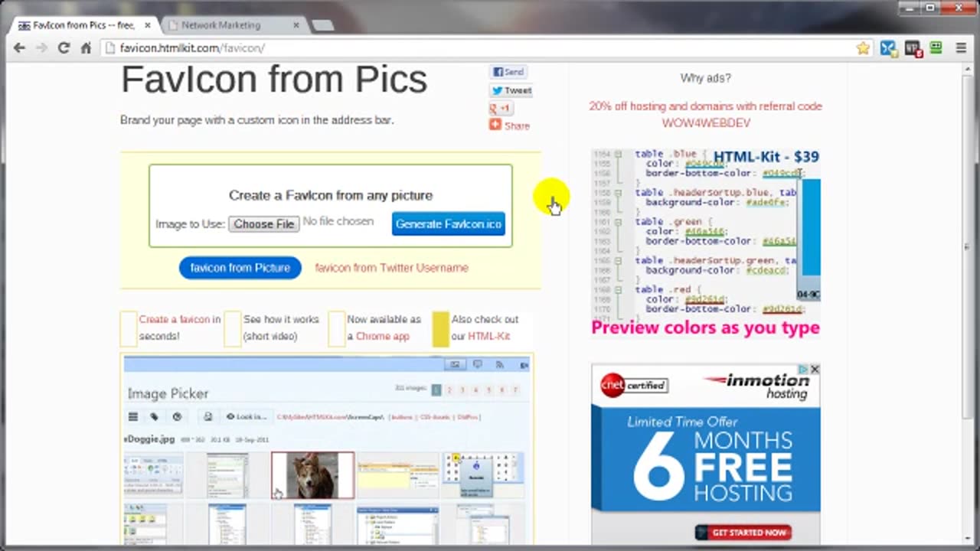Click the 'Why ads?' link

pos(705,78)
